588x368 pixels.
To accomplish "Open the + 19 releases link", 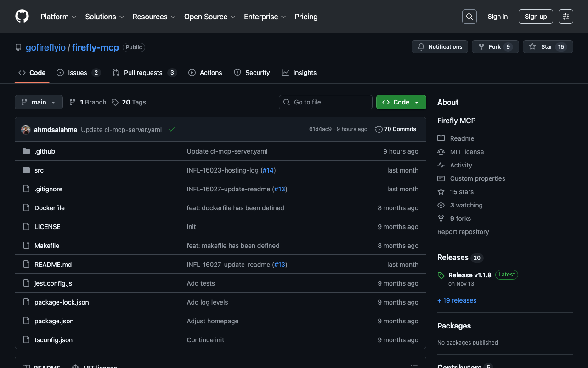I will click(x=457, y=300).
